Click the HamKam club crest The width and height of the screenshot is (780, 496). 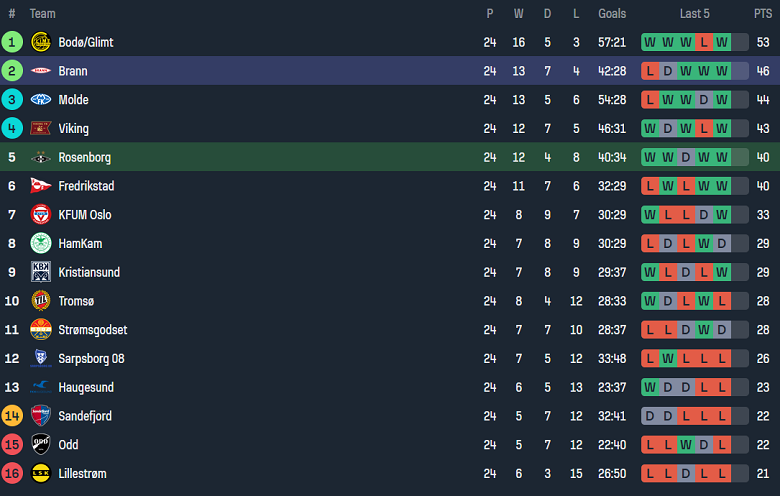point(41,243)
